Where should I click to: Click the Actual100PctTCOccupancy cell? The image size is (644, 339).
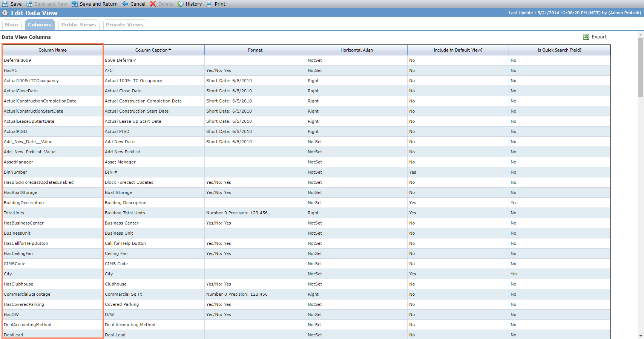52,81
